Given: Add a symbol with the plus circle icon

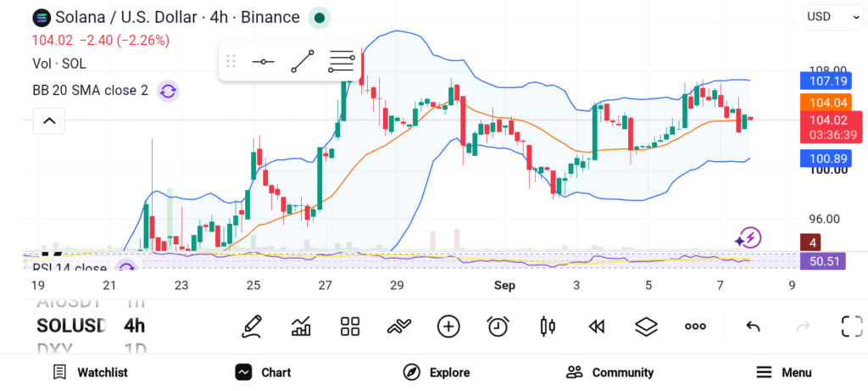Looking at the screenshot, I should click(448, 327).
